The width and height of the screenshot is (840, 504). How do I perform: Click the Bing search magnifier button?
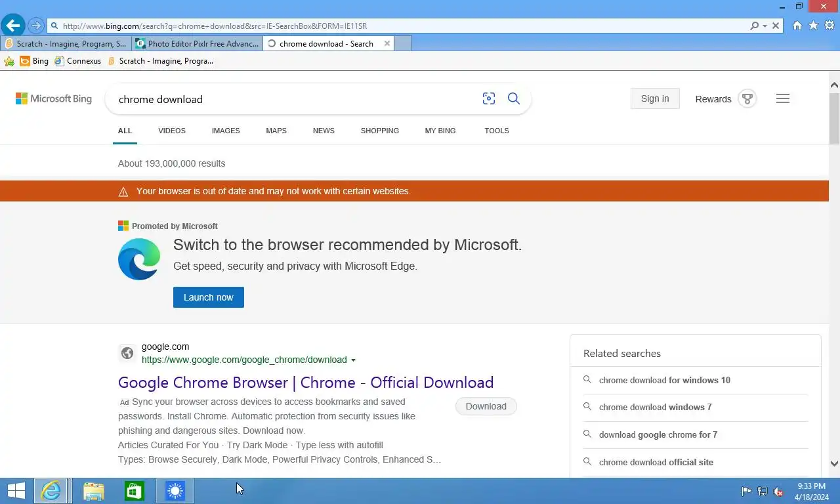pyautogui.click(x=514, y=98)
